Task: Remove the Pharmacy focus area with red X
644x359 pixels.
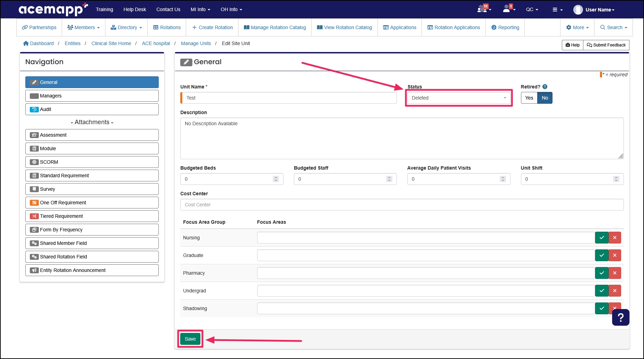Action: tap(615, 273)
